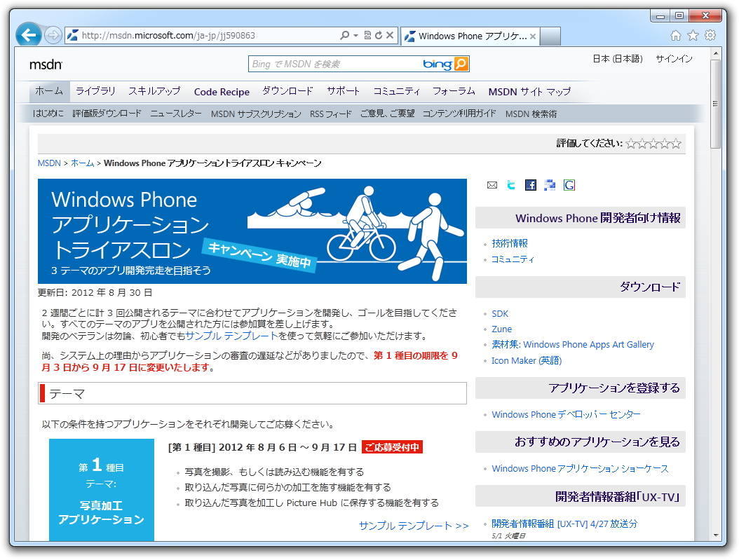Open Icon Maker (英語) link
The width and height of the screenshot is (739, 560).
pyautogui.click(x=527, y=361)
